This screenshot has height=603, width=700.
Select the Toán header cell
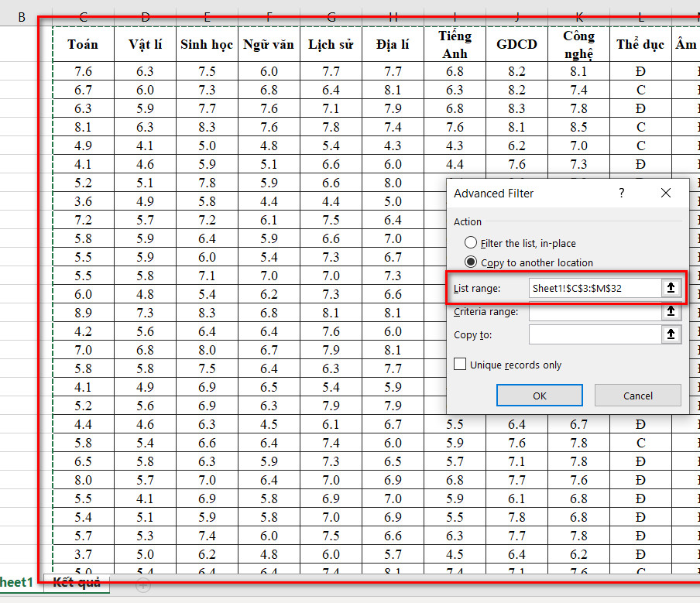(83, 44)
